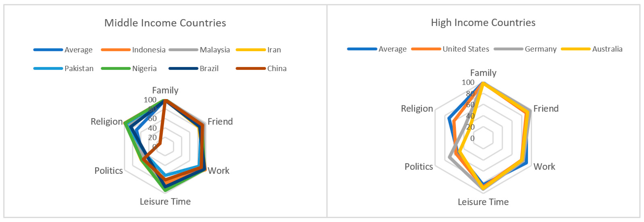Select Religion axis label in Middle Income chart
The width and height of the screenshot is (644, 222).
[107, 122]
